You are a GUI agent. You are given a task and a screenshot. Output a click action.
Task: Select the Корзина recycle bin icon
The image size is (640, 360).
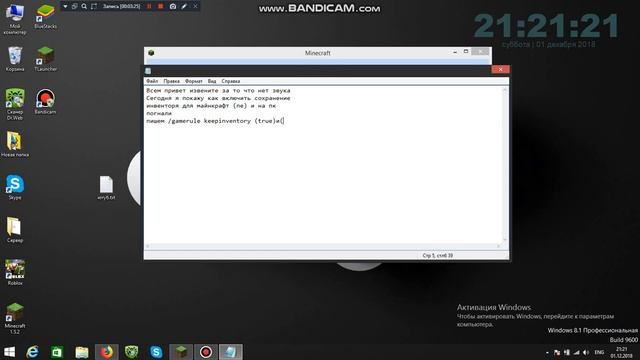(15, 59)
